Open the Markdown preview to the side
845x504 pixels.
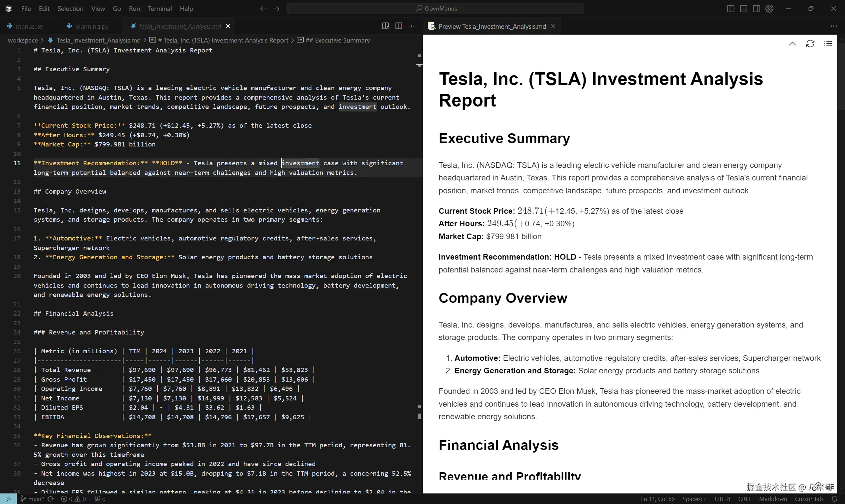pos(386,26)
